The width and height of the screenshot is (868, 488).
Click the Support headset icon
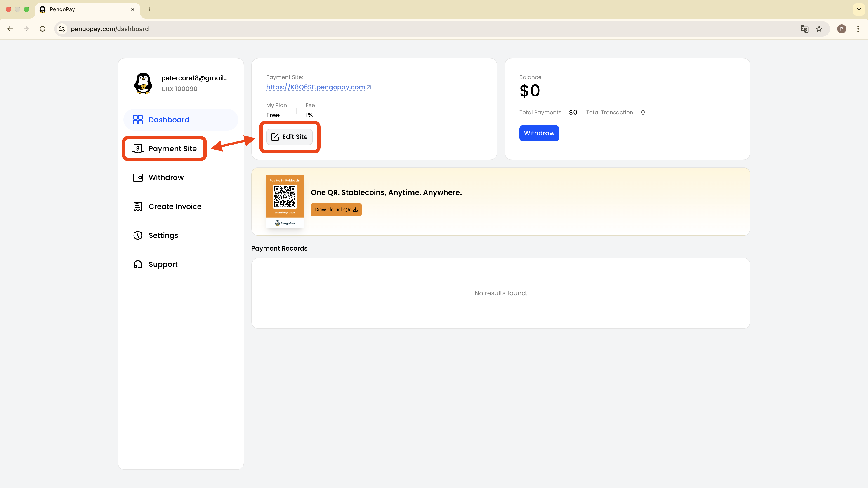point(138,264)
